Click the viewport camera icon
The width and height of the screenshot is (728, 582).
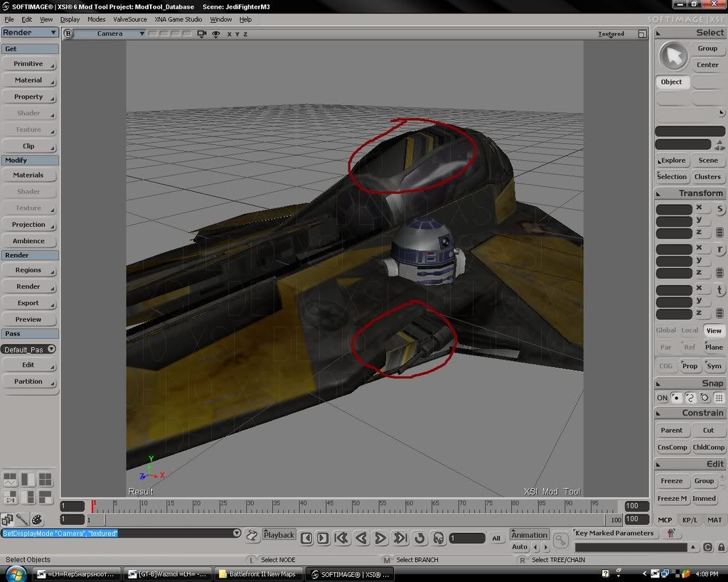201,34
